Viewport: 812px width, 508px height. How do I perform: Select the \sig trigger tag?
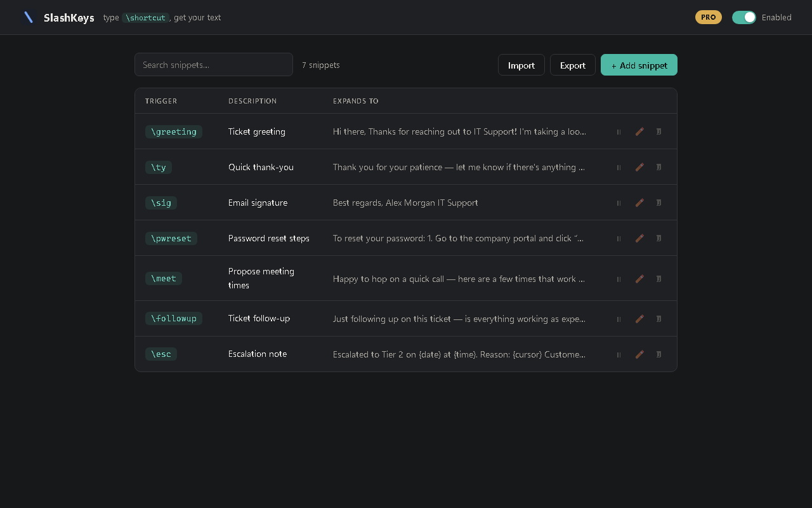pos(161,203)
